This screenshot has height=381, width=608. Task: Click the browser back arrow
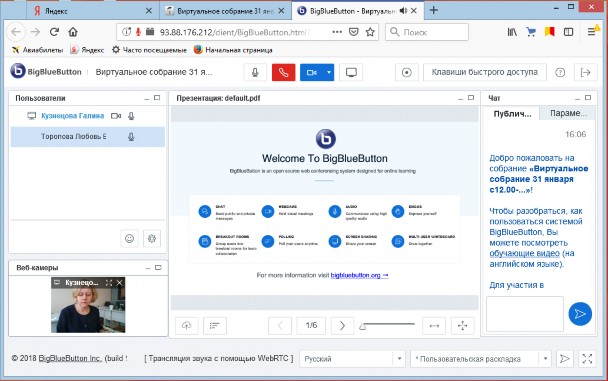16,32
